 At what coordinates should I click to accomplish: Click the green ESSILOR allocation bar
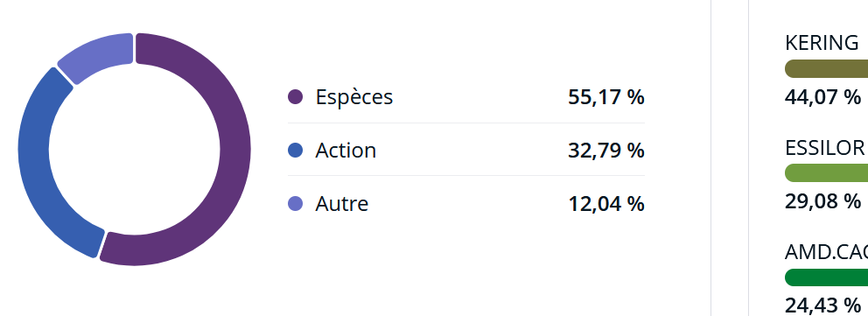point(827,173)
